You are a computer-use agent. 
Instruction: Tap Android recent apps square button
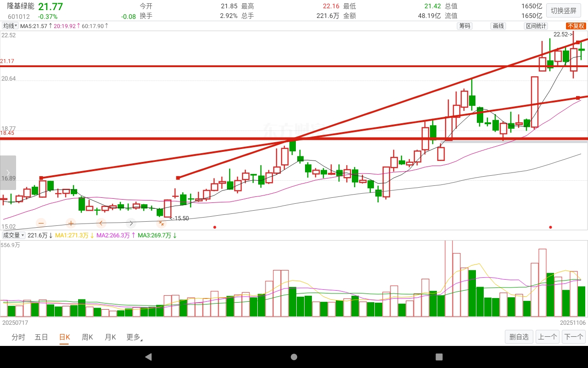coord(439,357)
